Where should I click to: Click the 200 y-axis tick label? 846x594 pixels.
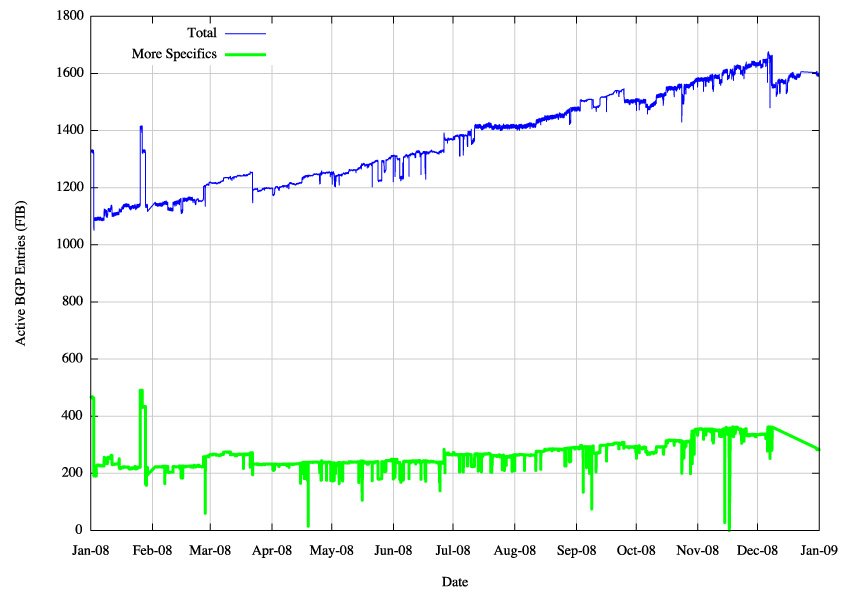[x=73, y=473]
